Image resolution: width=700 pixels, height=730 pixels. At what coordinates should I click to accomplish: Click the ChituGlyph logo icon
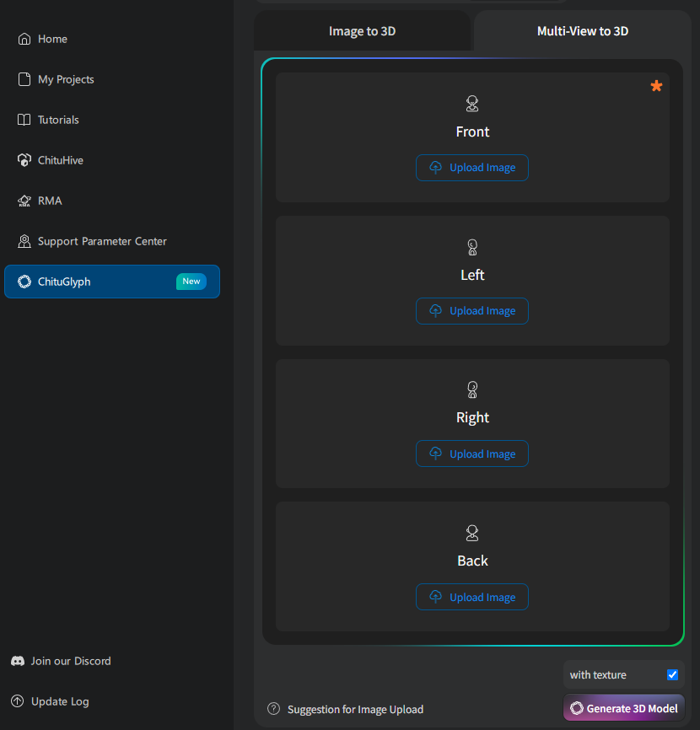click(x=24, y=282)
